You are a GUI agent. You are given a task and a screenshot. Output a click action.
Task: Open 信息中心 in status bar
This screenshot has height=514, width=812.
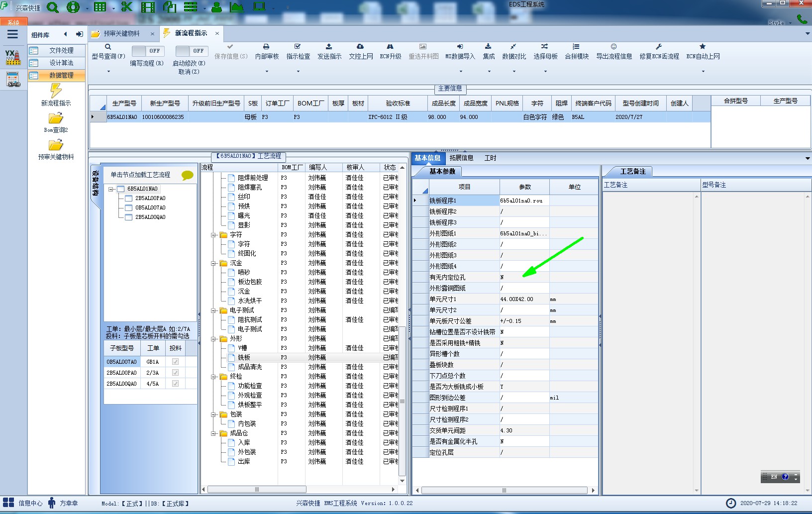tap(23, 503)
